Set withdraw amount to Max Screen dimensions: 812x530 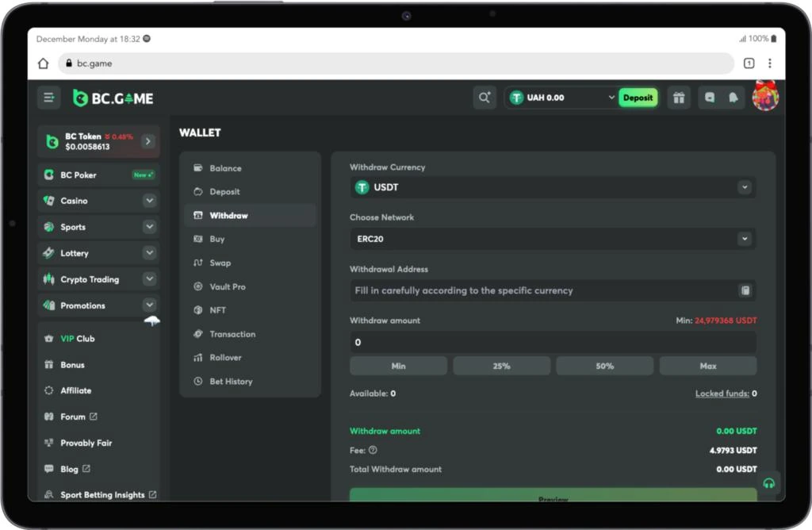(708, 366)
